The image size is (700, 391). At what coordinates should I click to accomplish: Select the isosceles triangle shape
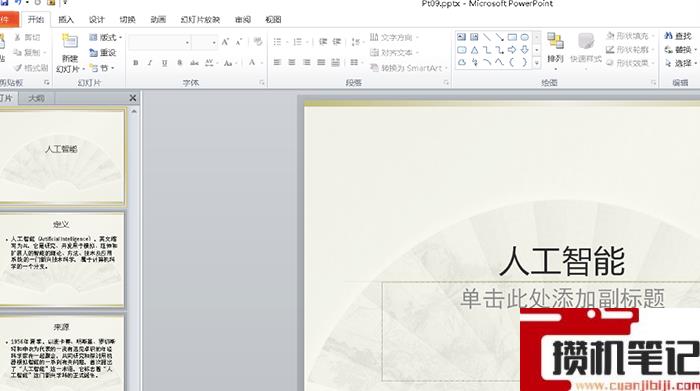(474, 50)
